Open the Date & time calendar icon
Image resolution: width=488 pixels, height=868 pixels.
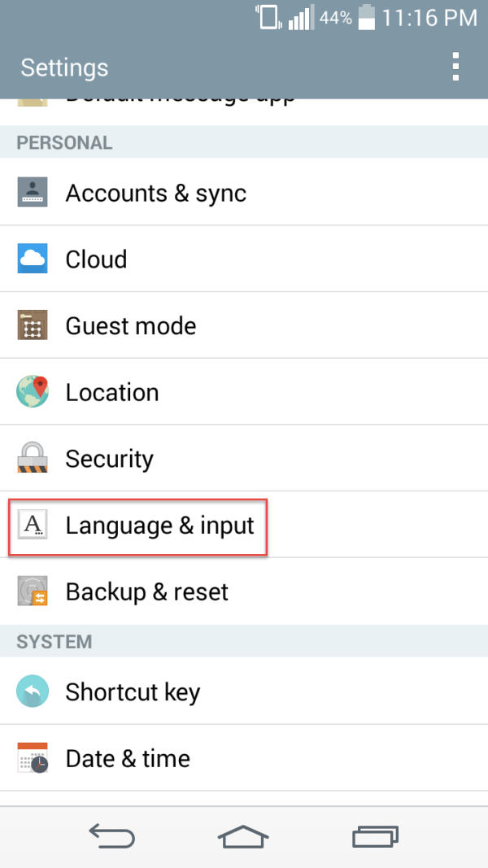pos(33,758)
